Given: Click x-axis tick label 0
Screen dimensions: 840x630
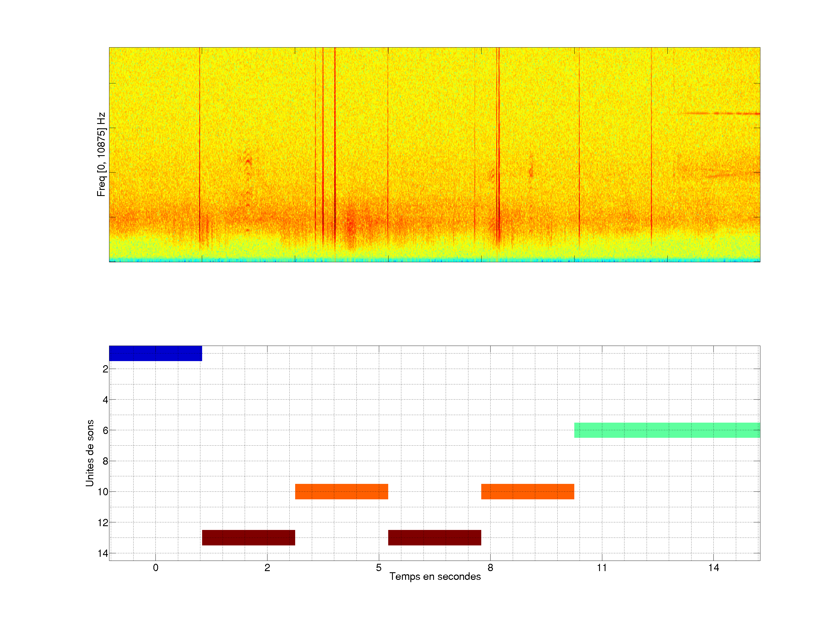Looking at the screenshot, I should 156,568.
